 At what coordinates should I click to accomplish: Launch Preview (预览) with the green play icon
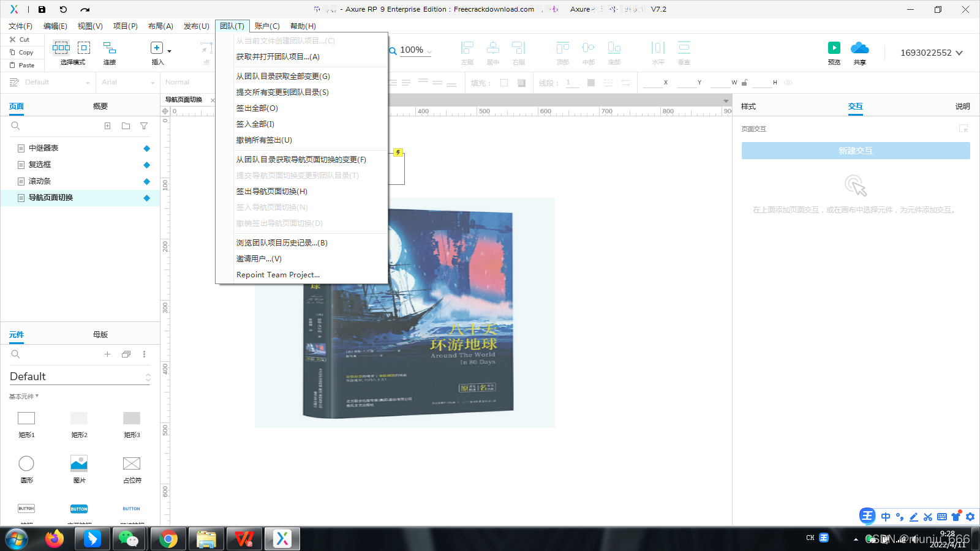click(834, 48)
